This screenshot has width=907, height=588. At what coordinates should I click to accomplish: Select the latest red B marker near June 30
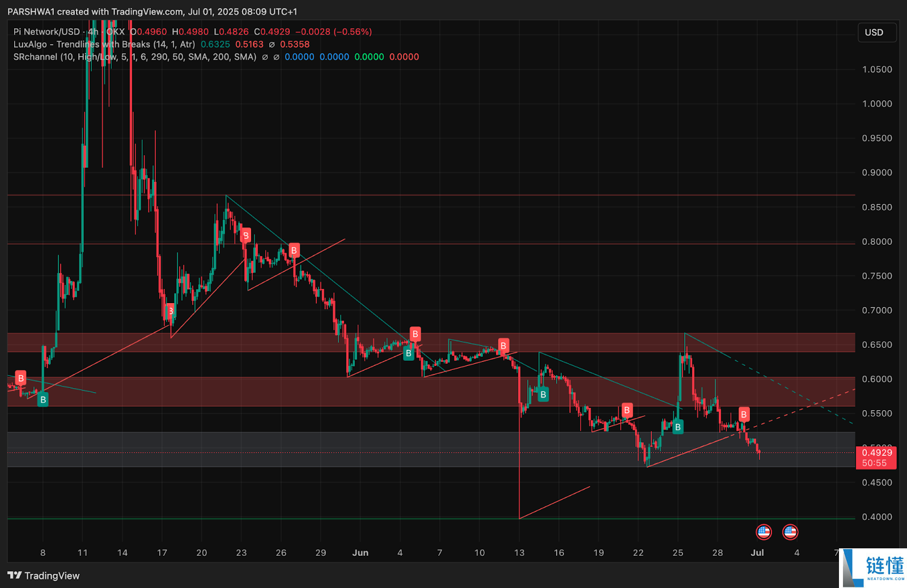click(744, 415)
